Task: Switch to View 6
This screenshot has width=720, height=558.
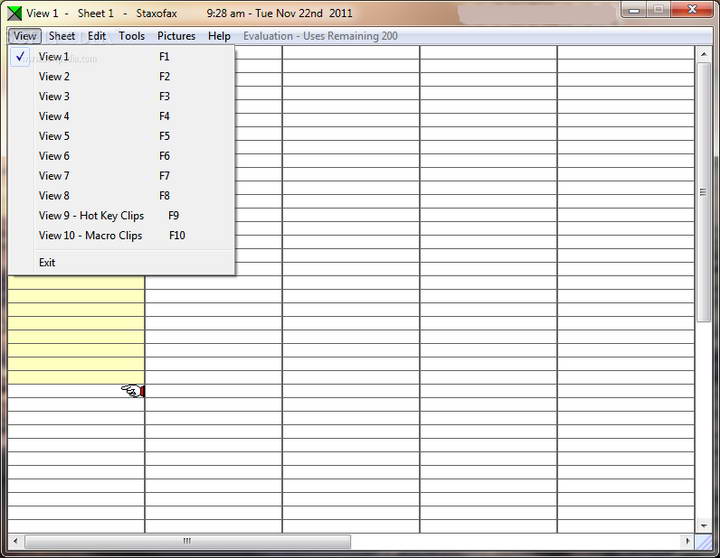Action: [122, 156]
